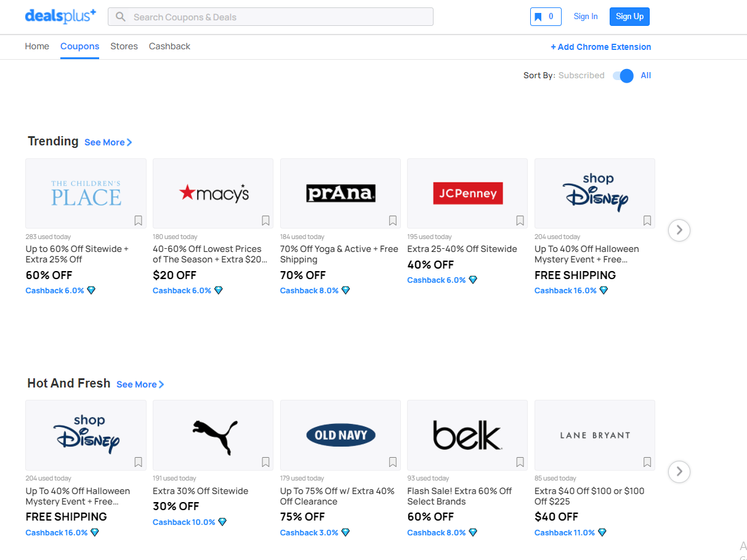The height and width of the screenshot is (560, 747).
Task: Click the Sign In link
Action: pyautogui.click(x=586, y=17)
